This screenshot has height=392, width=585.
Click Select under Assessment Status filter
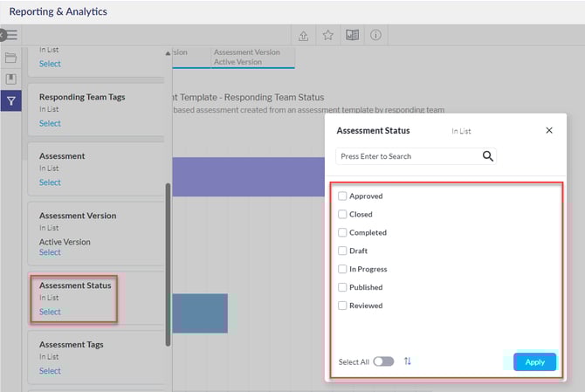[50, 312]
